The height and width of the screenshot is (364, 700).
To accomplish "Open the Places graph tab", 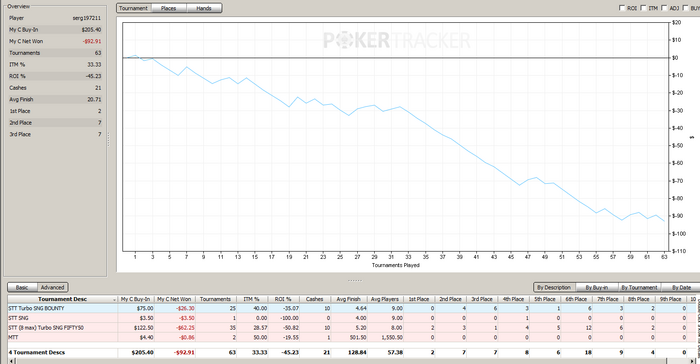I will (x=168, y=8).
